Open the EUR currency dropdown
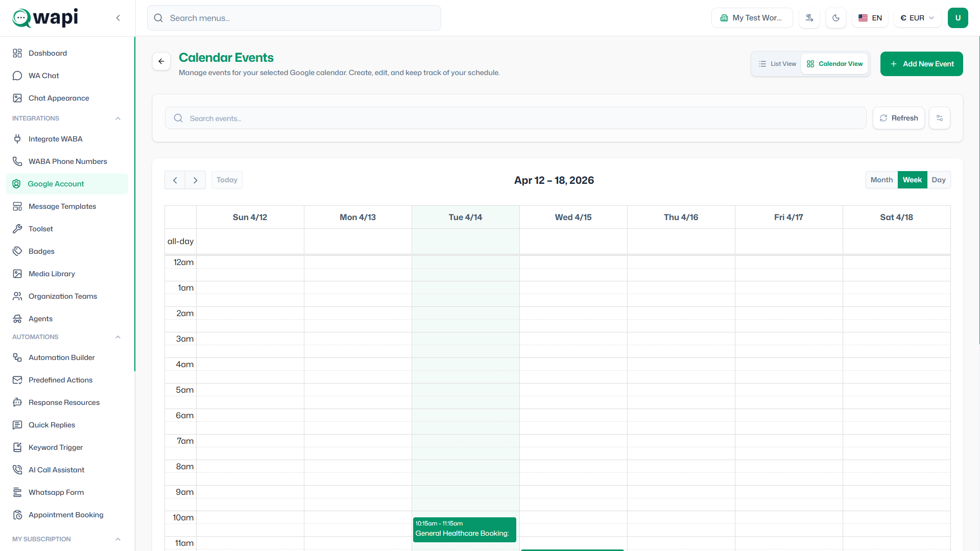The image size is (980, 551). coord(918,18)
